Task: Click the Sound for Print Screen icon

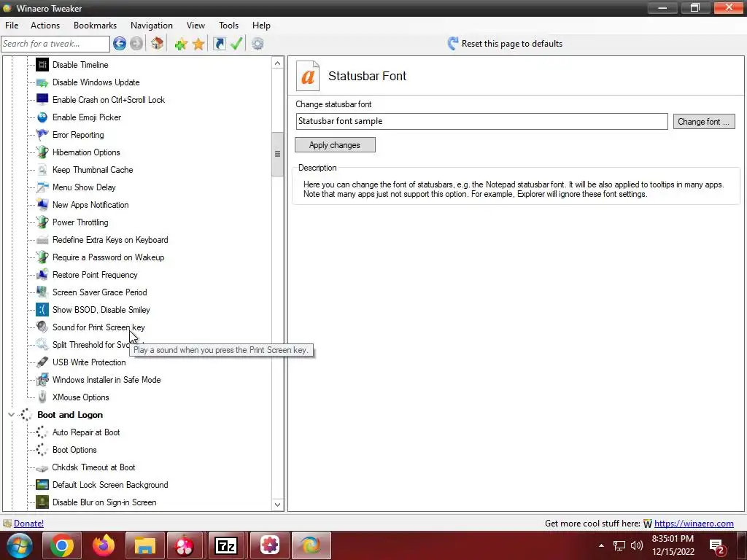Action: [x=42, y=327]
